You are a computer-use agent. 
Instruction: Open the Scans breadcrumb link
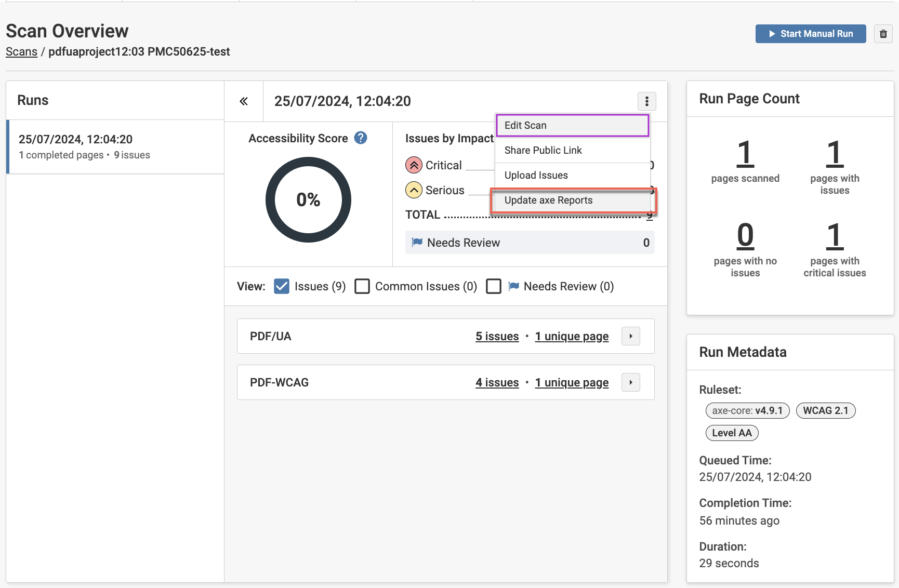[x=21, y=52]
